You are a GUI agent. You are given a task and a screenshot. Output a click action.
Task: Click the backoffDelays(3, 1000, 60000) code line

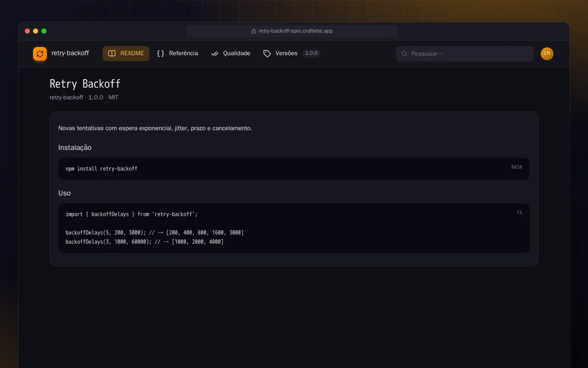coord(145,242)
